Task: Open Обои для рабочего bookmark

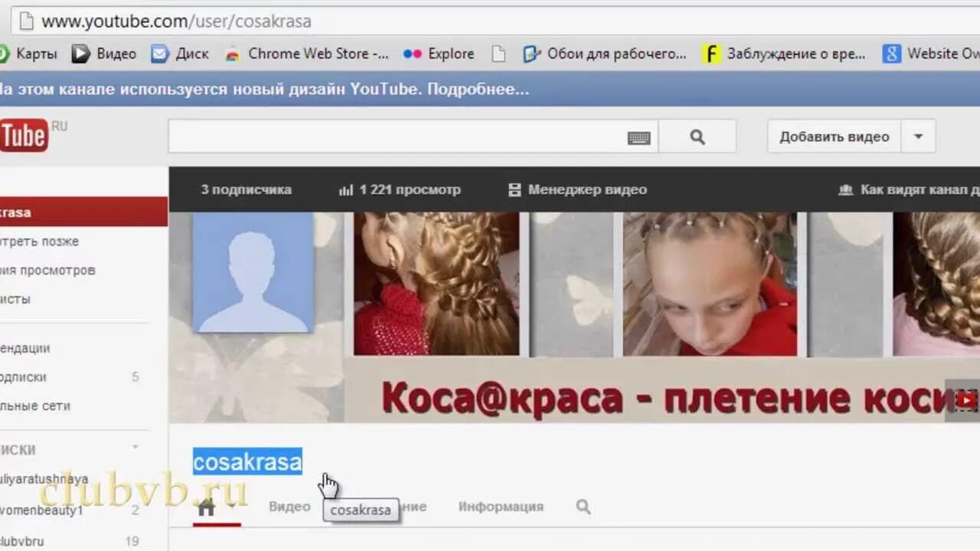Action: (605, 54)
